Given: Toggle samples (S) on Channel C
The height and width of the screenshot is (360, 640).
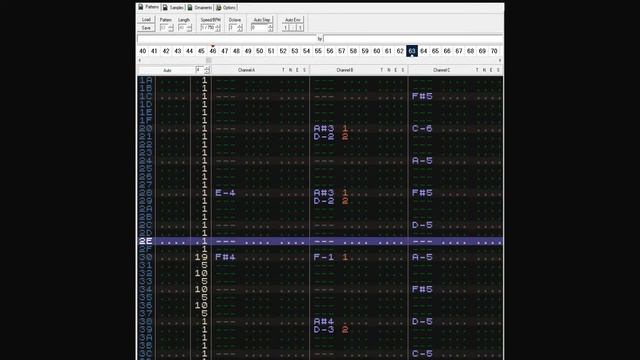Looking at the screenshot, I should click(498, 70).
